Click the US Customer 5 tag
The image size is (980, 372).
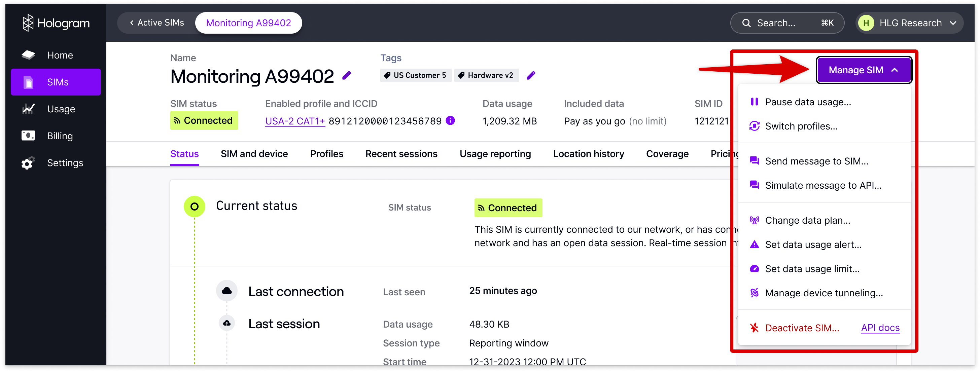(x=415, y=75)
